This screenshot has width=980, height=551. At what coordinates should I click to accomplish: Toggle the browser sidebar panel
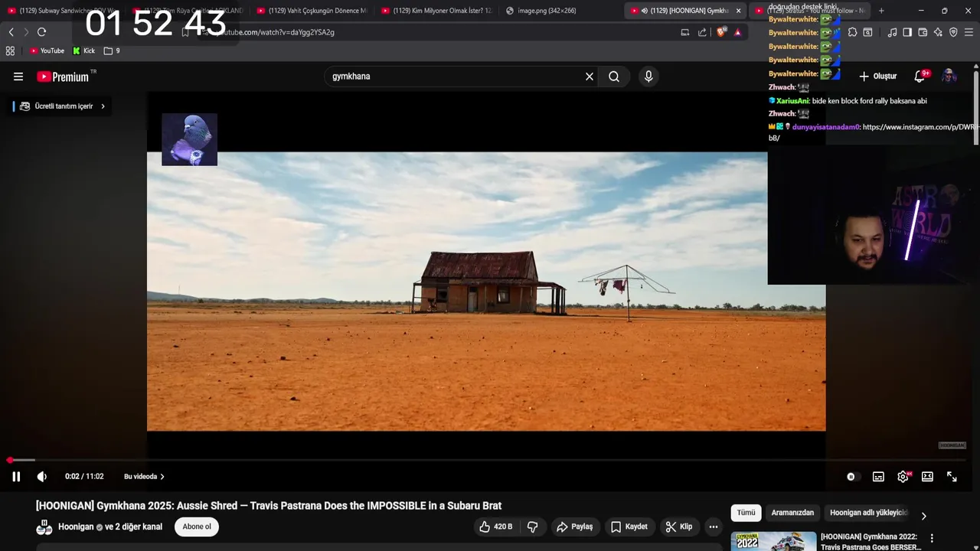[907, 32]
